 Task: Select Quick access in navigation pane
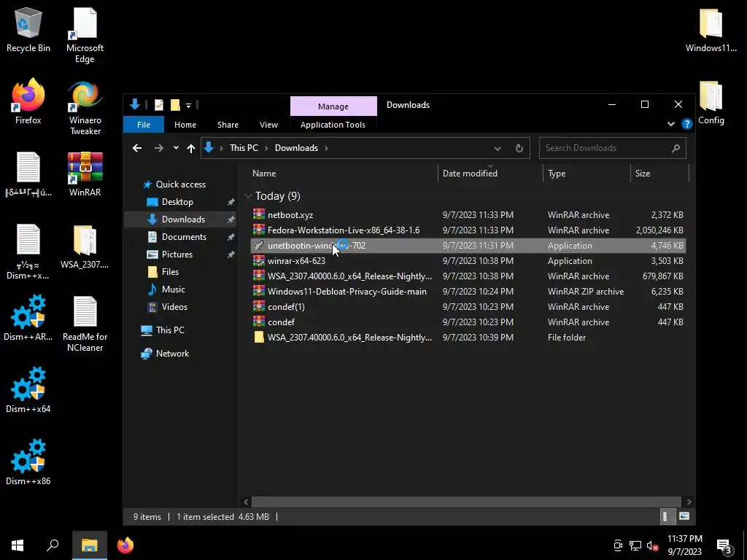(x=180, y=184)
